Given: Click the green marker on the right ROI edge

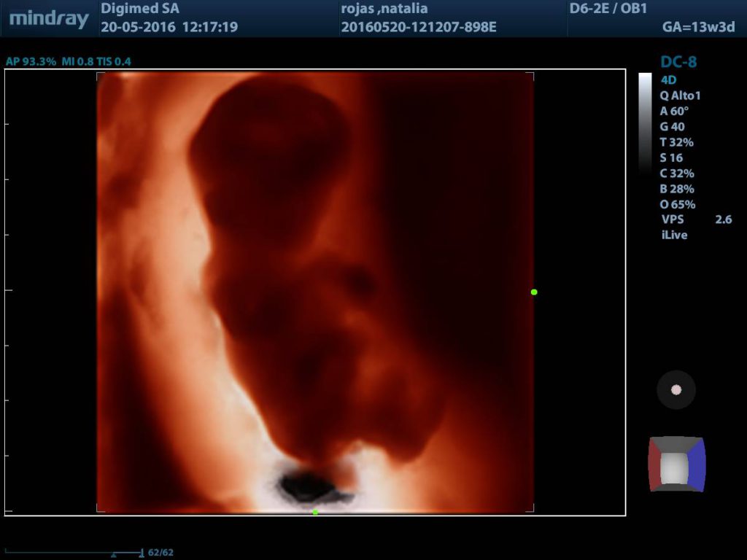Looking at the screenshot, I should point(534,292).
